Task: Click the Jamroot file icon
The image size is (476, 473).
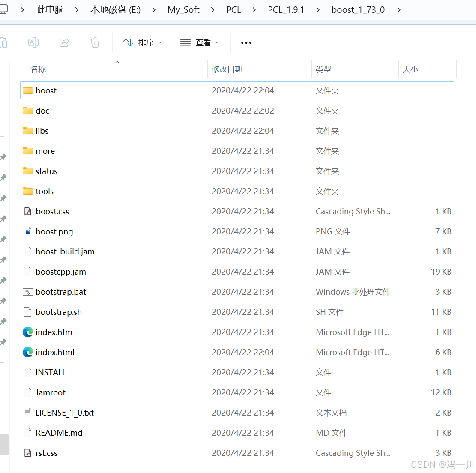Action: click(x=27, y=392)
